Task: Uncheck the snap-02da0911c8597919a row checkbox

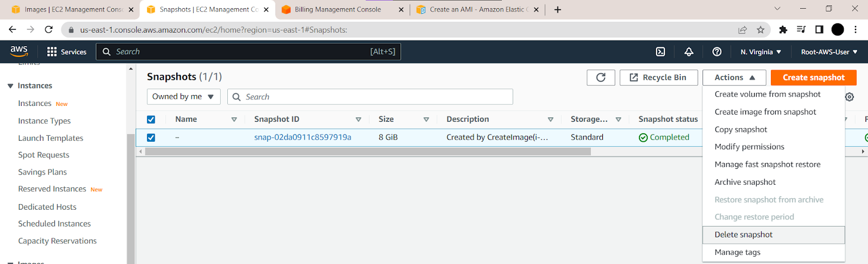Action: (151, 137)
